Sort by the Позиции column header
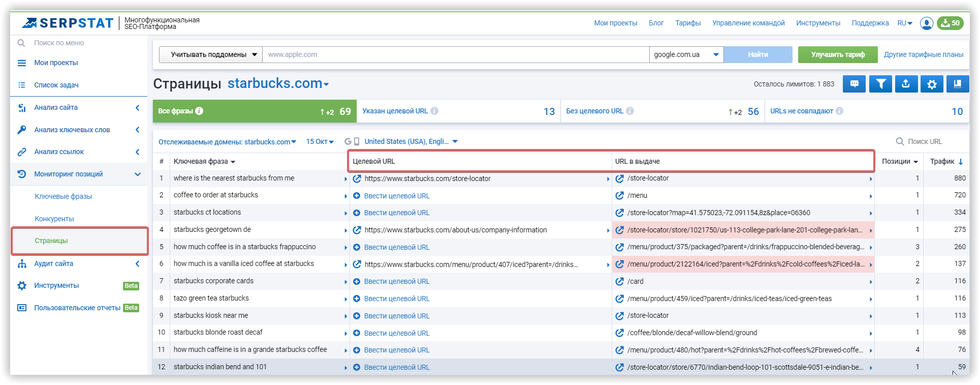Viewport: 980px width, 385px height. (x=900, y=161)
